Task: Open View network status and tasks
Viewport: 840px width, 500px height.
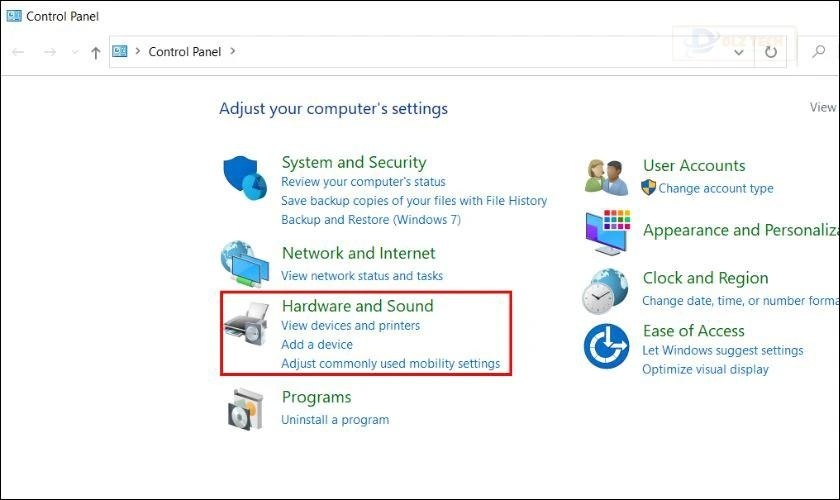Action: [362, 275]
